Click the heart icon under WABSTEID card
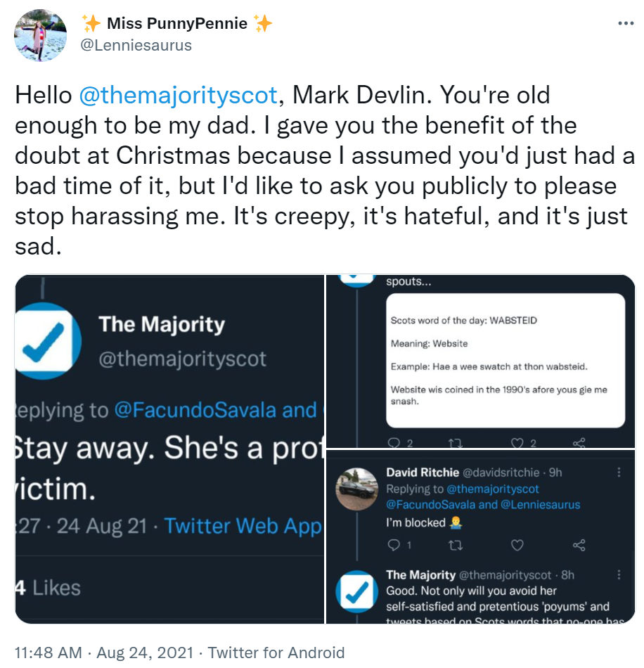 (517, 443)
